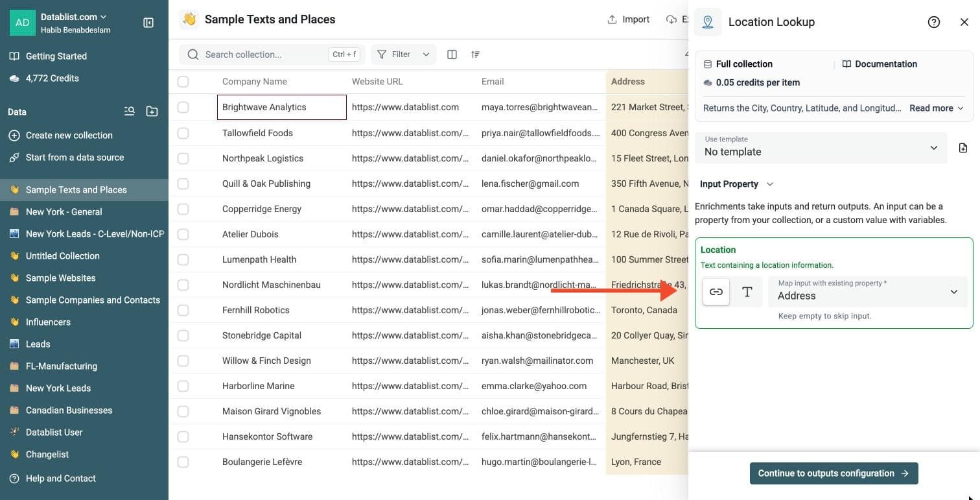Image resolution: width=980 pixels, height=500 pixels.
Task: Click the AD account avatar
Action: 23,22
